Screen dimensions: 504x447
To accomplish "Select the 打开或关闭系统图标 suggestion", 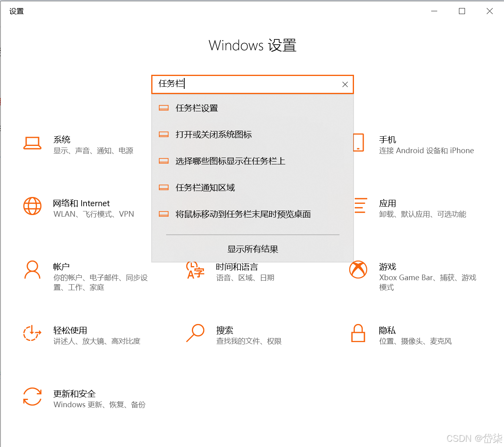I will point(253,134).
